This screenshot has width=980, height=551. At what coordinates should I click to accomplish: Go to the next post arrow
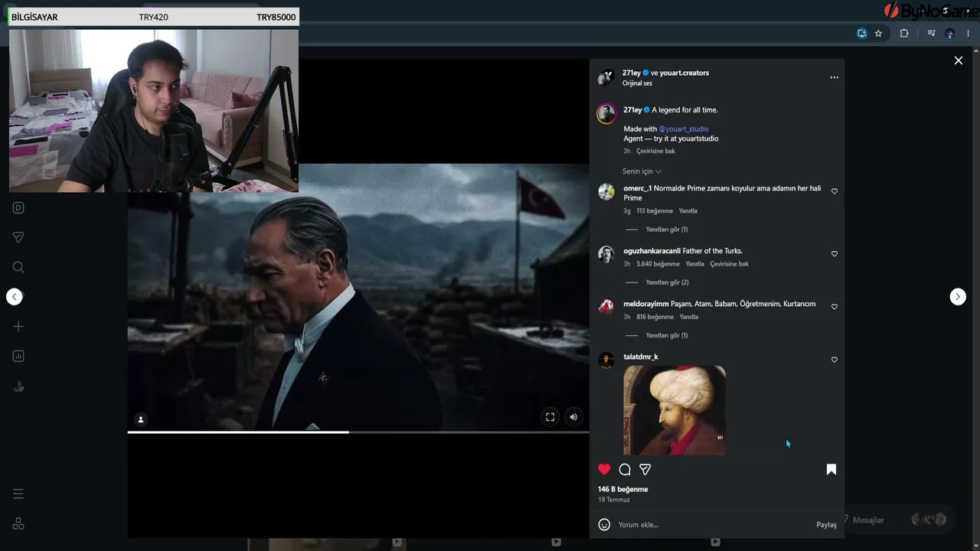point(958,297)
